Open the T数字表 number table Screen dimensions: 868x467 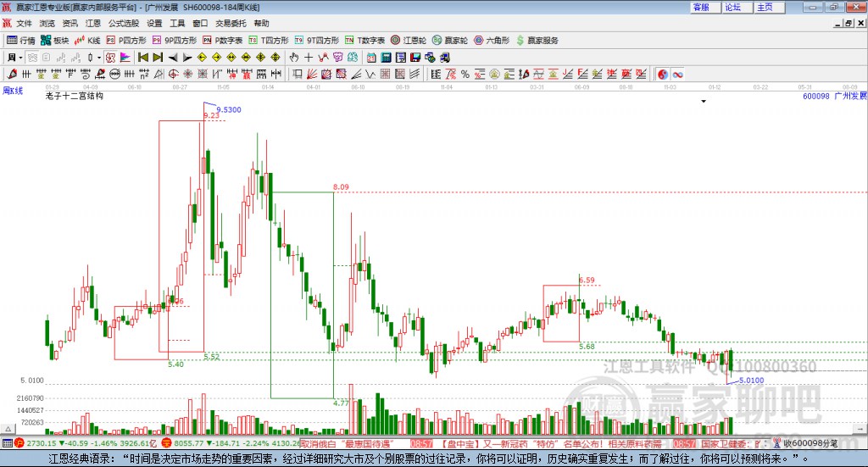(364, 41)
